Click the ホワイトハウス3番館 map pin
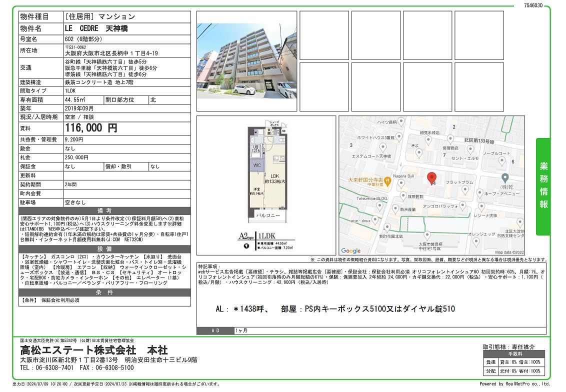Viewport: 566px width, 392px height. pyautogui.click(x=398, y=137)
